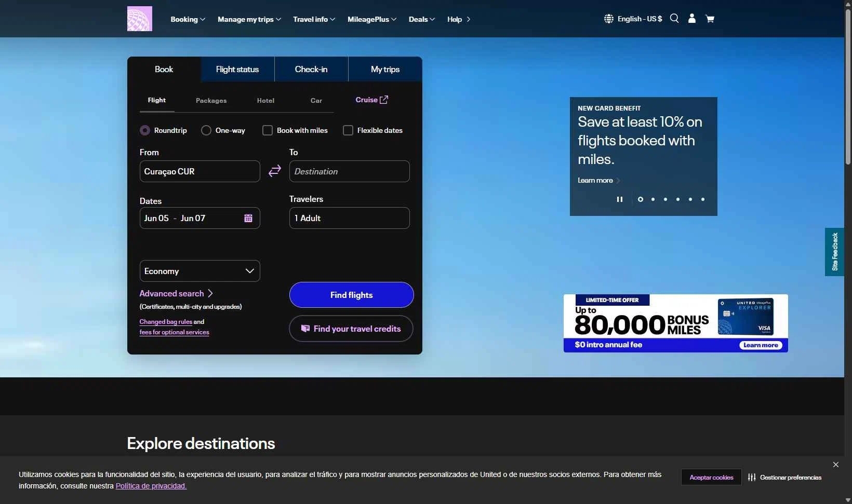
Task: Select the Packages sub-tab
Action: pos(211,101)
